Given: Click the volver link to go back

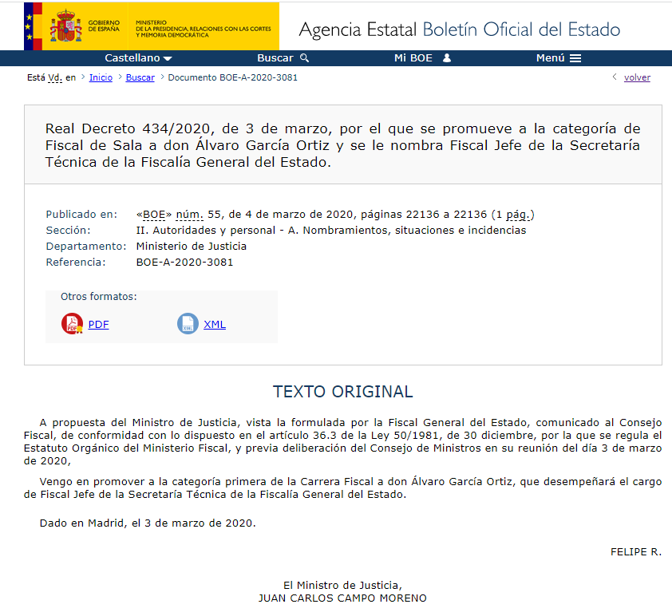Looking at the screenshot, I should tap(637, 77).
